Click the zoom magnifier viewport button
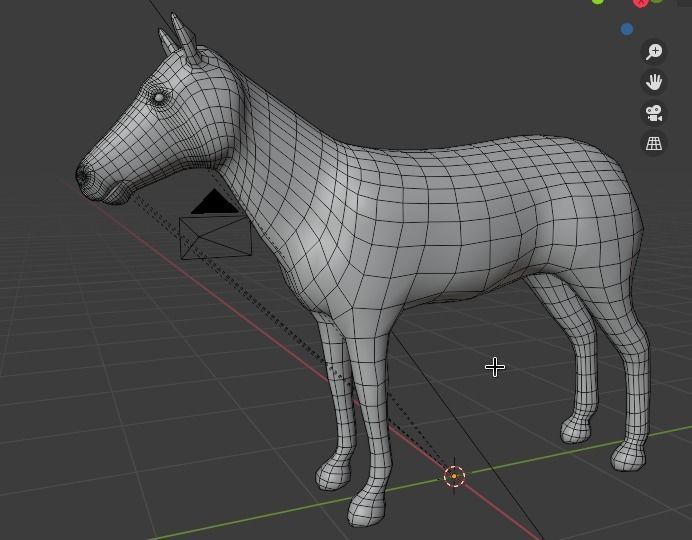 [654, 52]
